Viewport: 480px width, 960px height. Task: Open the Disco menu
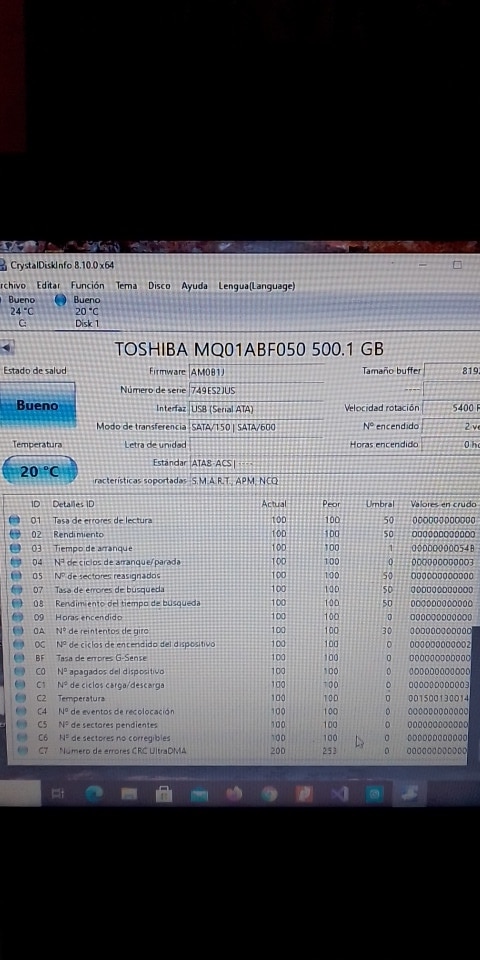click(159, 285)
